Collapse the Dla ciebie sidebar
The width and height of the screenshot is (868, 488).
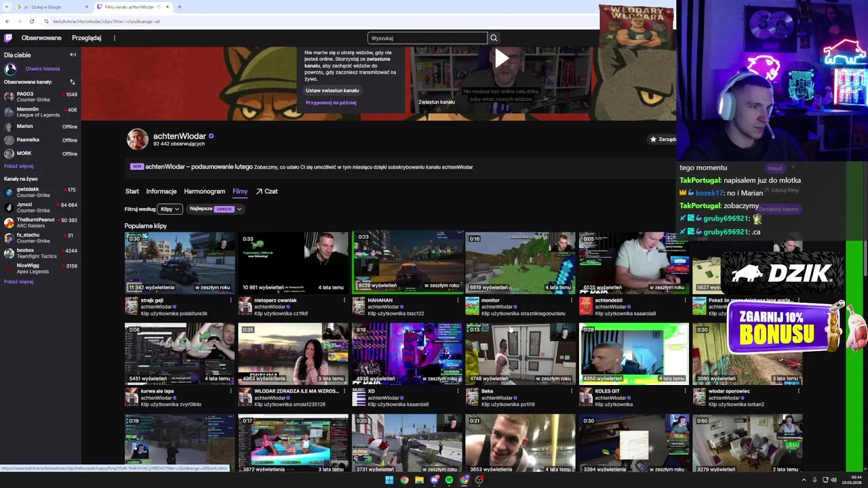click(73, 55)
